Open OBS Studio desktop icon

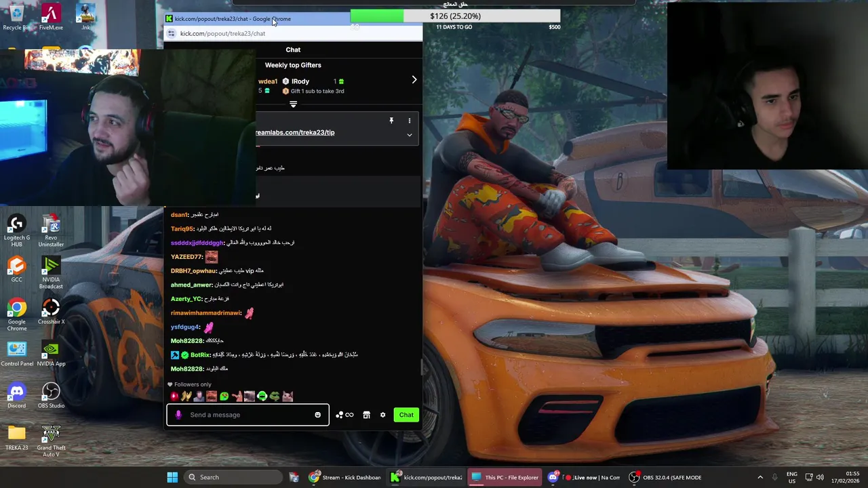point(51,396)
